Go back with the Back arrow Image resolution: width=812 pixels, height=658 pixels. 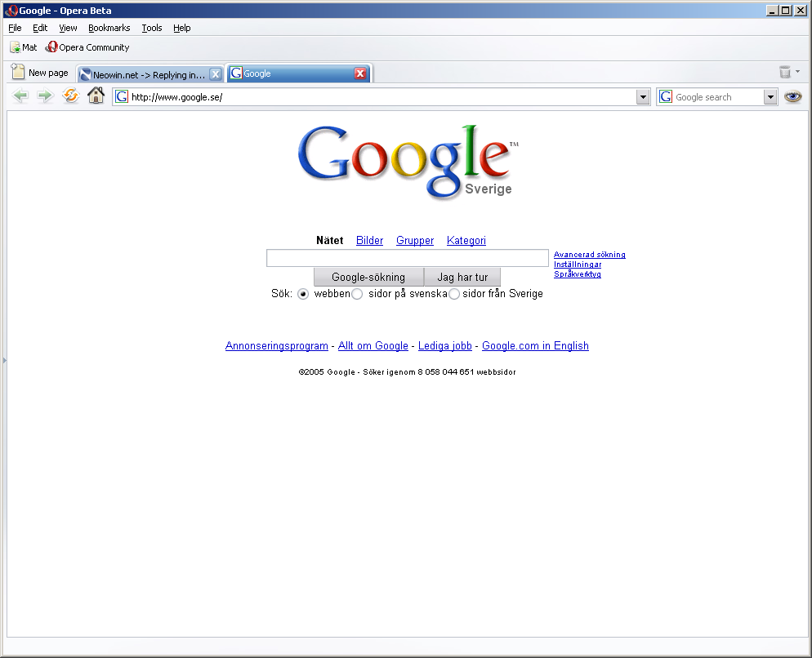coord(20,96)
